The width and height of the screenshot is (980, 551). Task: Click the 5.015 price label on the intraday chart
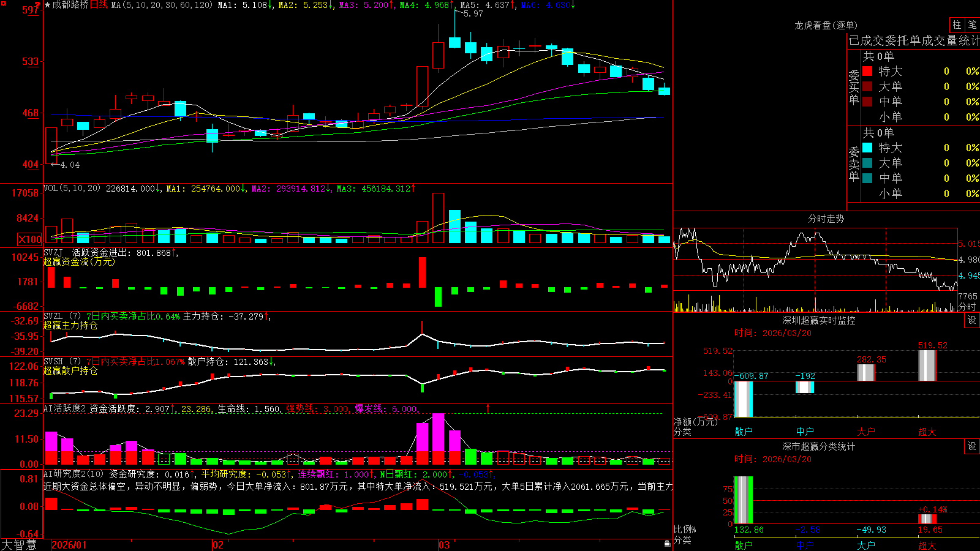tap(969, 244)
